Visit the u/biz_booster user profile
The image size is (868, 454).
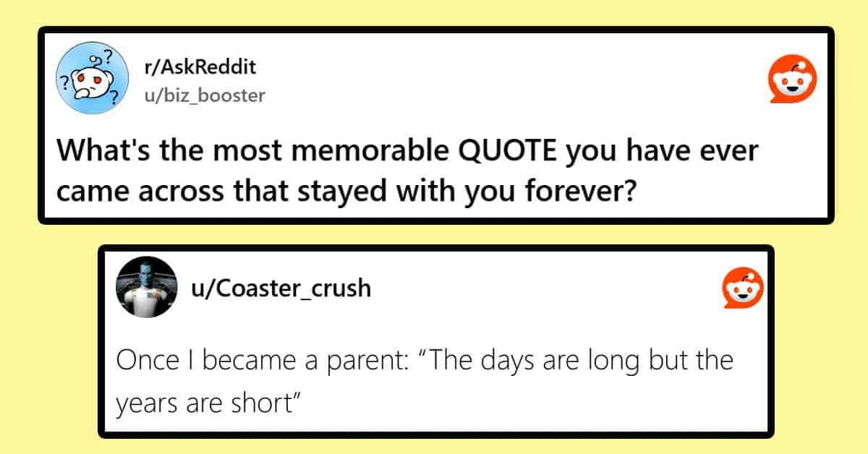tap(205, 95)
